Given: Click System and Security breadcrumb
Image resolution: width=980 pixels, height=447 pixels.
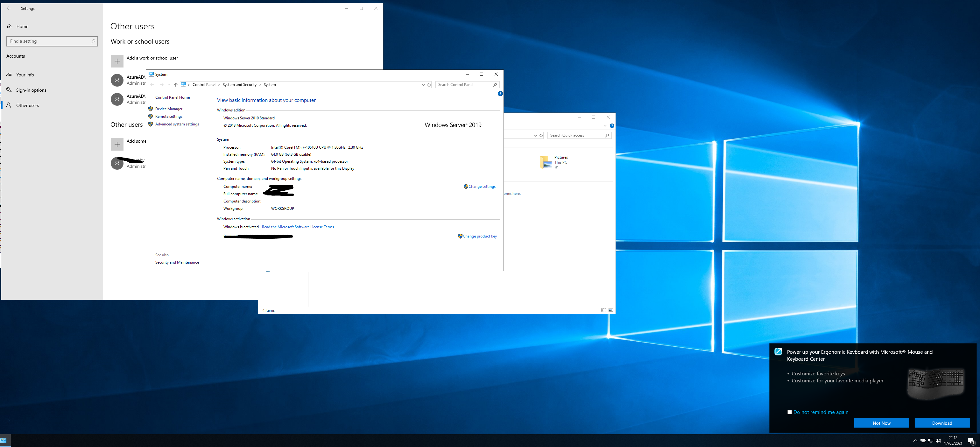Looking at the screenshot, I should 240,84.
